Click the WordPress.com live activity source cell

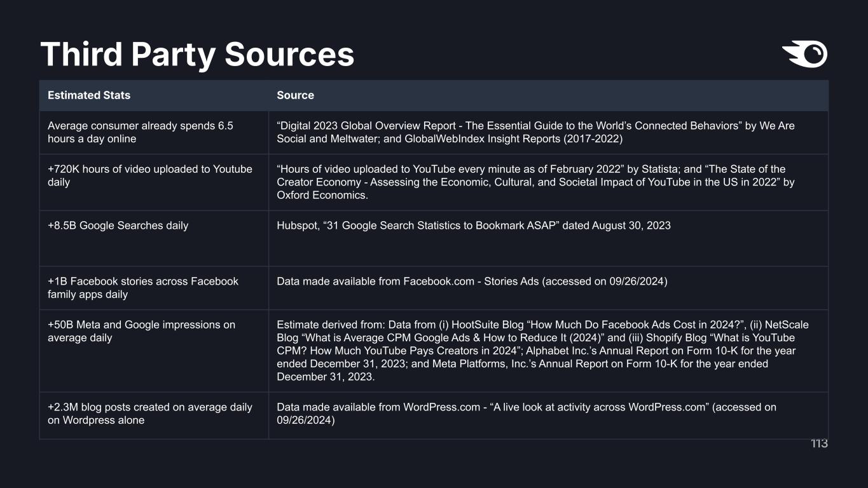click(548, 416)
